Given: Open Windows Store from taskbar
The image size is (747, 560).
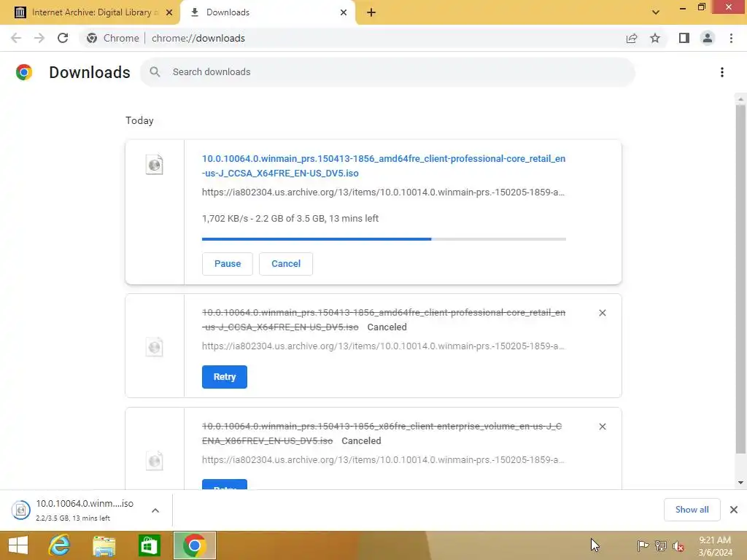Looking at the screenshot, I should point(149,545).
